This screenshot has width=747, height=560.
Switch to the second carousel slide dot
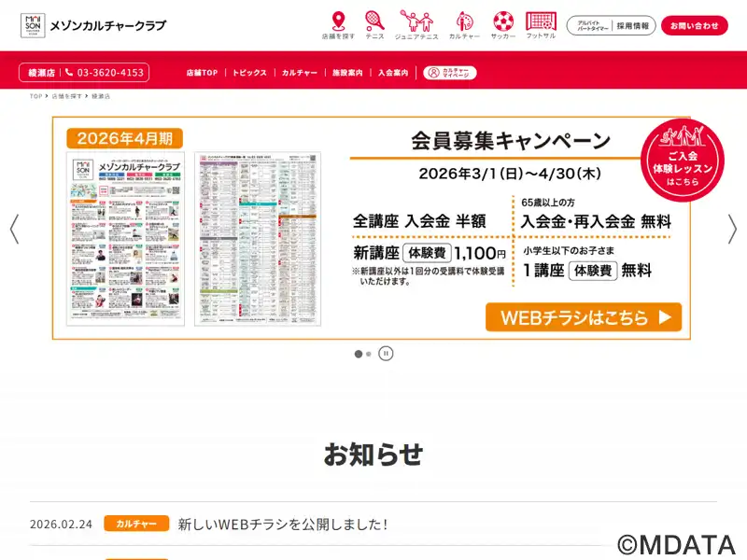(x=369, y=354)
